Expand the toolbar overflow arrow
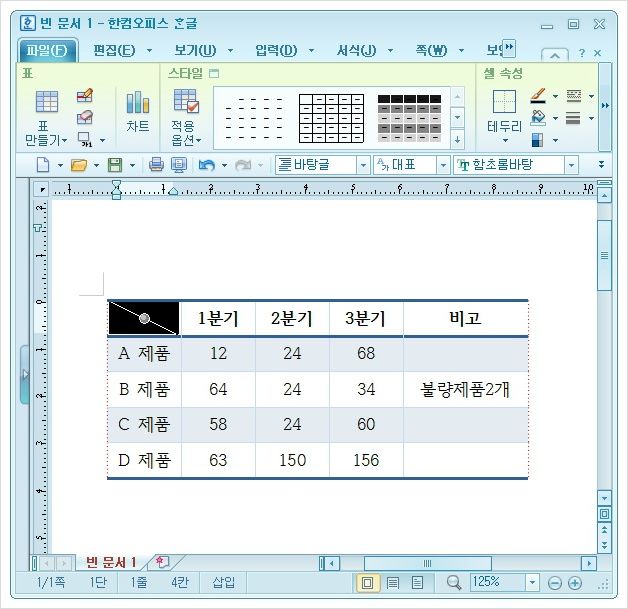Viewport: 628px width, 609px height. 601,165
